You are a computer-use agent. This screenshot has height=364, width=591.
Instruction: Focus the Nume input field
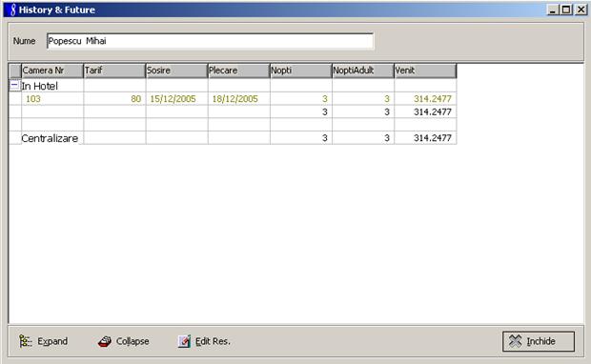[x=211, y=41]
